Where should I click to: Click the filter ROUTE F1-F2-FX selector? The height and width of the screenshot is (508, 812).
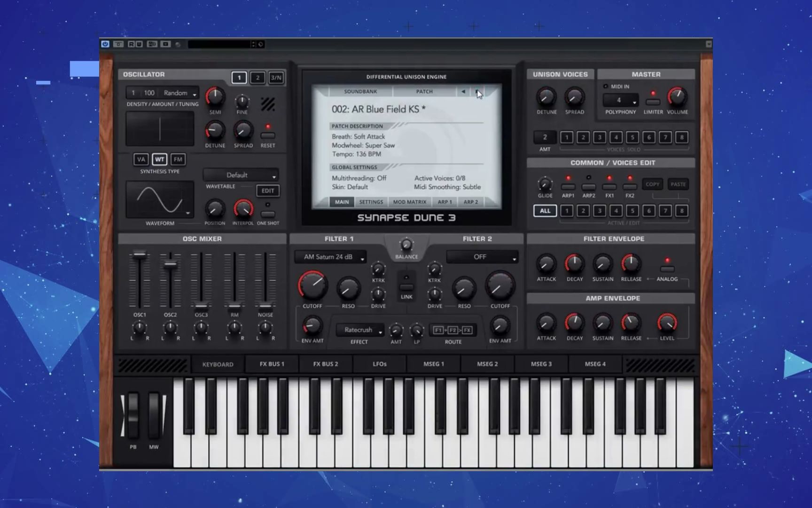[x=453, y=330]
